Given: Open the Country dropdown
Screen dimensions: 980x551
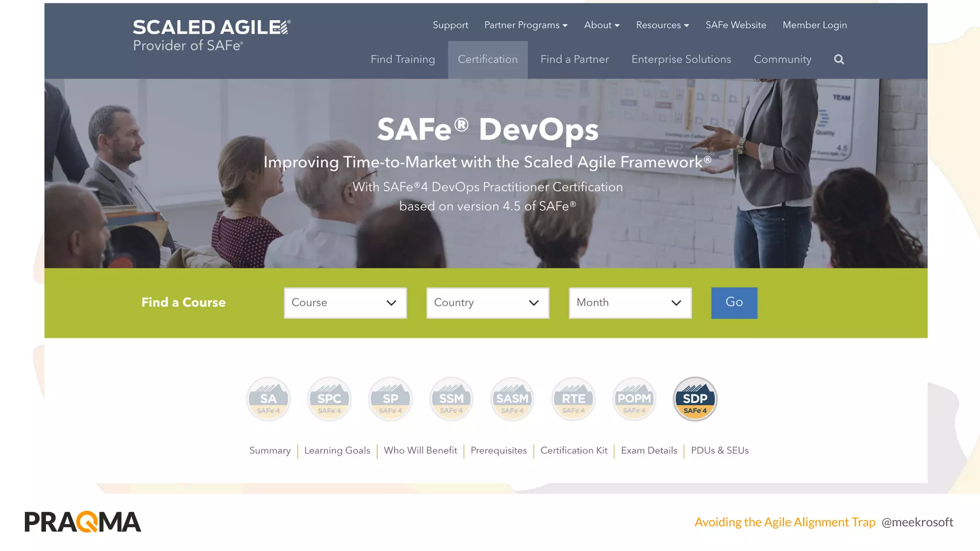Looking at the screenshot, I should tap(488, 303).
